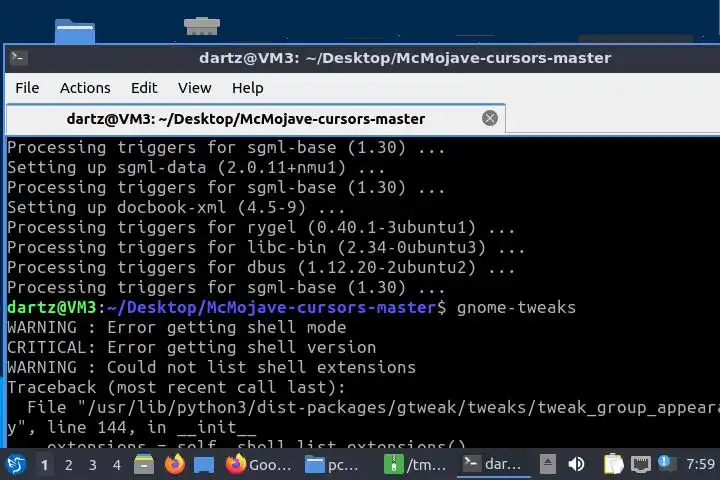Select the dartz@VM3 terminal tab
Viewport: 720px width, 480px height.
(x=255, y=119)
